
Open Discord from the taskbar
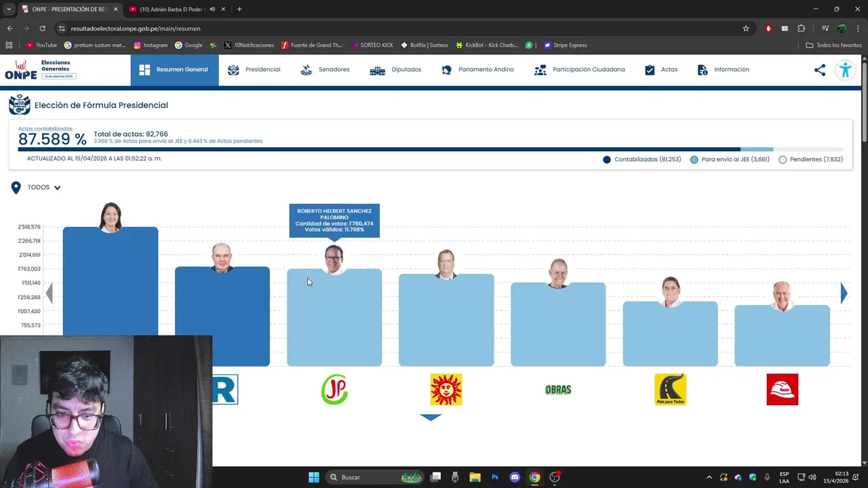click(515, 477)
